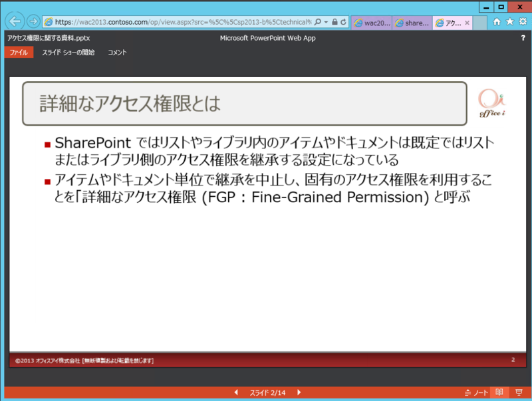Switch to the wac20... browser tab
This screenshot has width=532, height=401.
pyautogui.click(x=372, y=23)
